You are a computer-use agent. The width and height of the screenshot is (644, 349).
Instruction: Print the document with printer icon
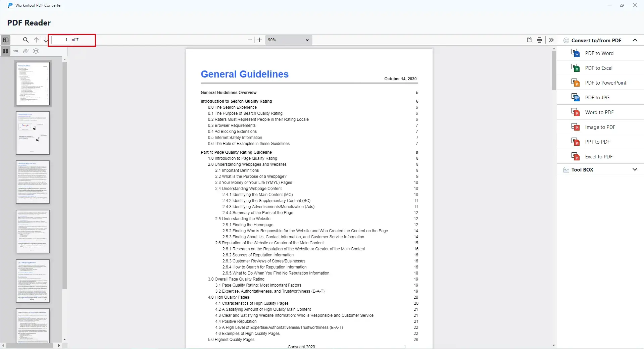point(540,40)
